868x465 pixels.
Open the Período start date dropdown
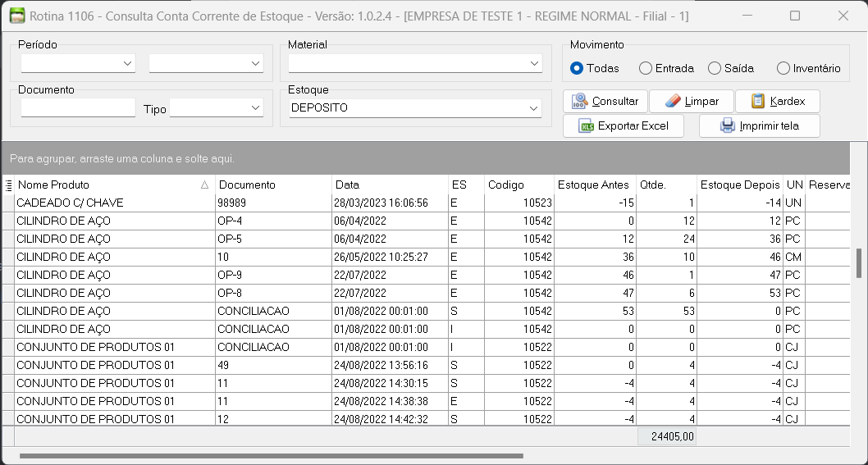128,63
